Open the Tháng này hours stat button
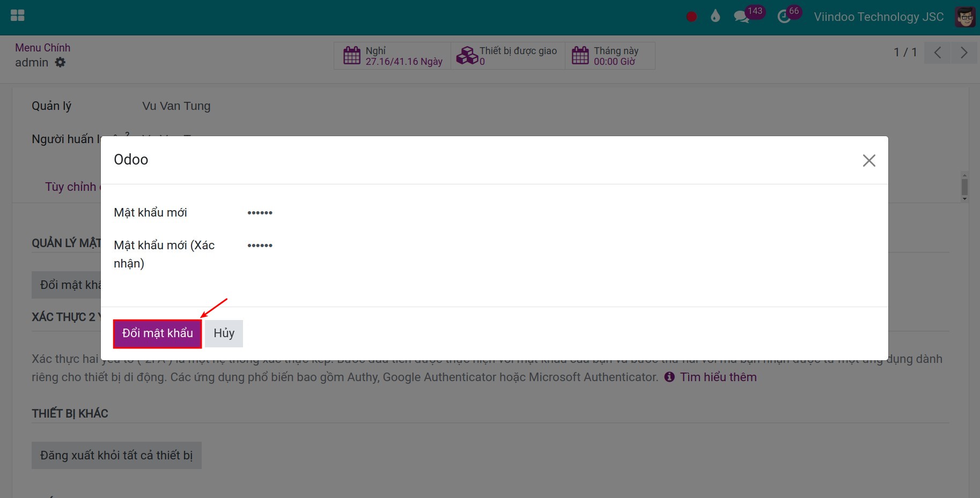Image resolution: width=980 pixels, height=498 pixels. (610, 56)
